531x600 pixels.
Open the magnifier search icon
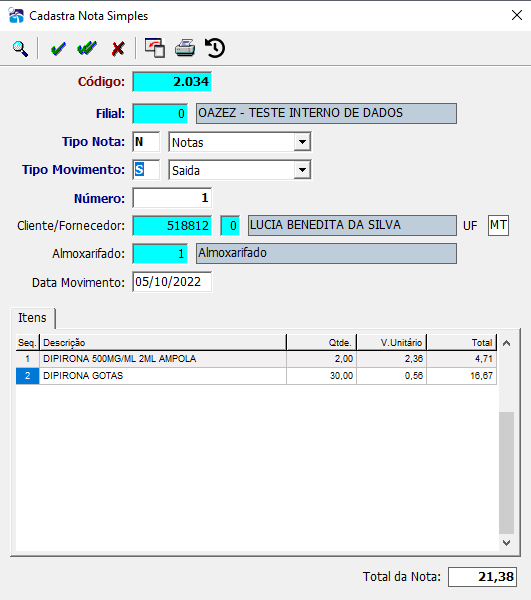click(20, 49)
